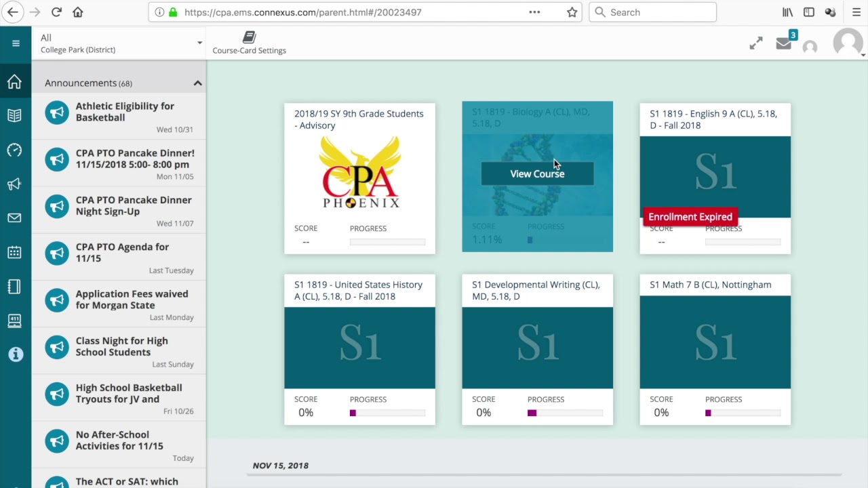Expand the left navigation hamburger menu
Image resolution: width=868 pixels, height=488 pixels.
pos(16,43)
